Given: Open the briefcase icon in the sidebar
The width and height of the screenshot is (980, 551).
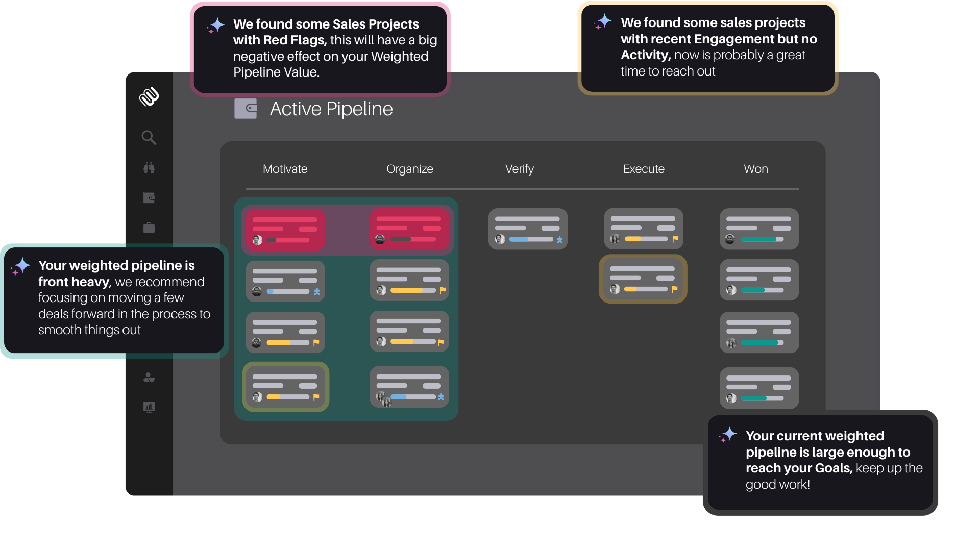Looking at the screenshot, I should [x=149, y=228].
